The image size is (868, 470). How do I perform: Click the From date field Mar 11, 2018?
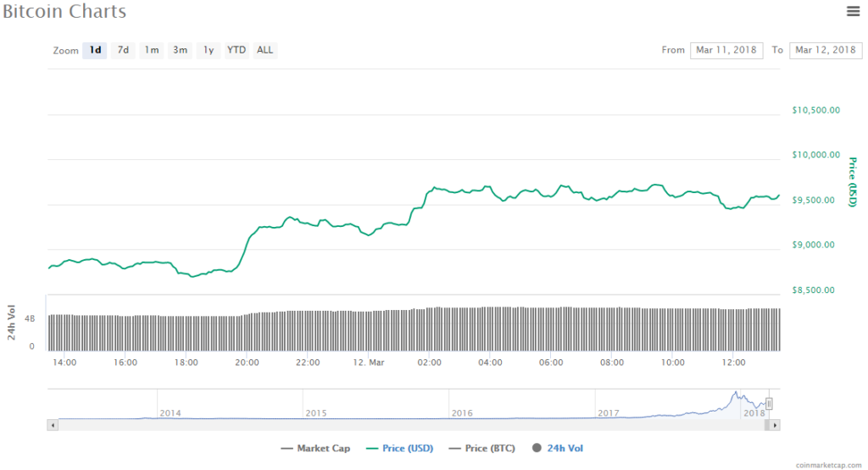coord(726,50)
